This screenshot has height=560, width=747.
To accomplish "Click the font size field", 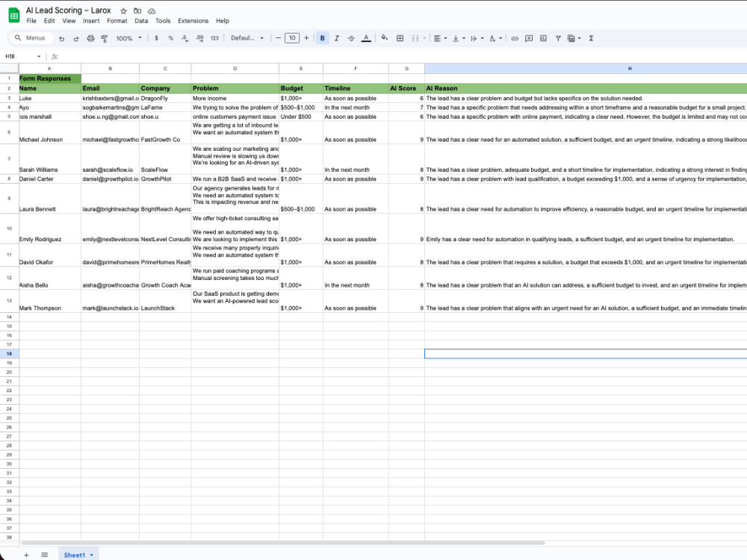I will pos(292,38).
